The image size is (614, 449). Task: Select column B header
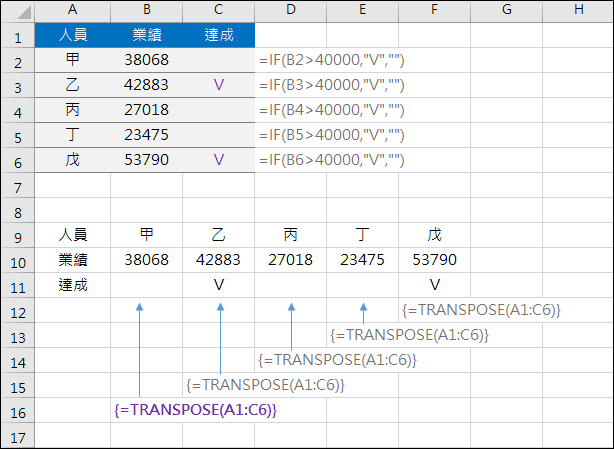pyautogui.click(x=147, y=10)
